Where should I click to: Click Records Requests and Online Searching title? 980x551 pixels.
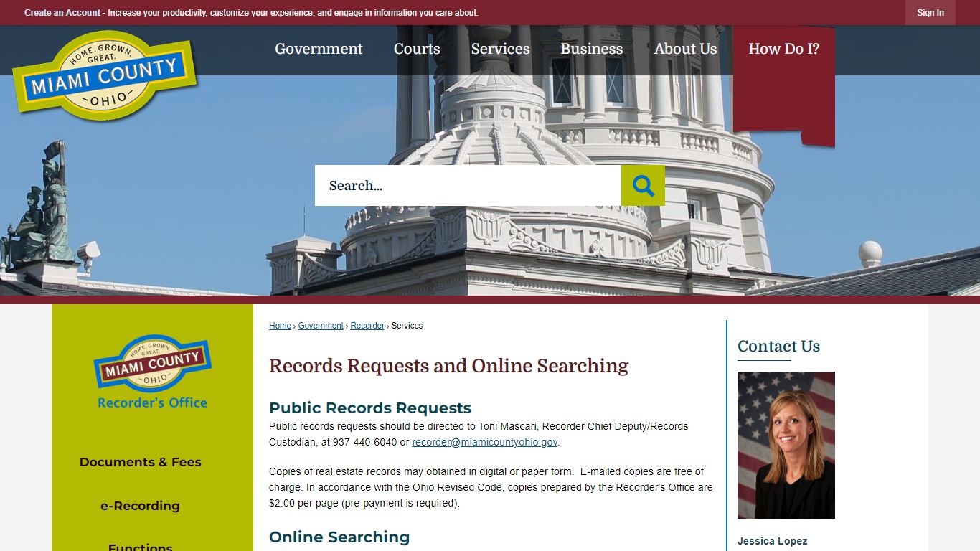(x=448, y=366)
